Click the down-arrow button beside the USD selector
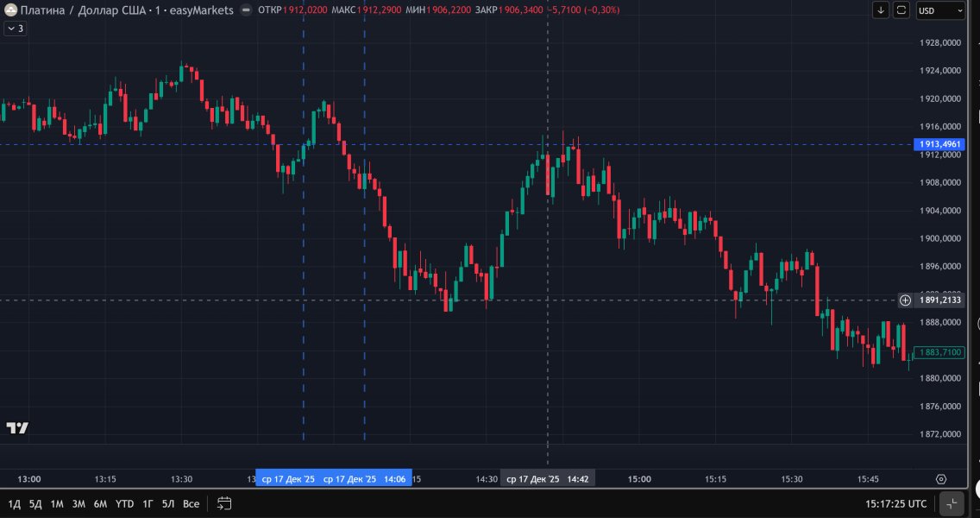 881,10
